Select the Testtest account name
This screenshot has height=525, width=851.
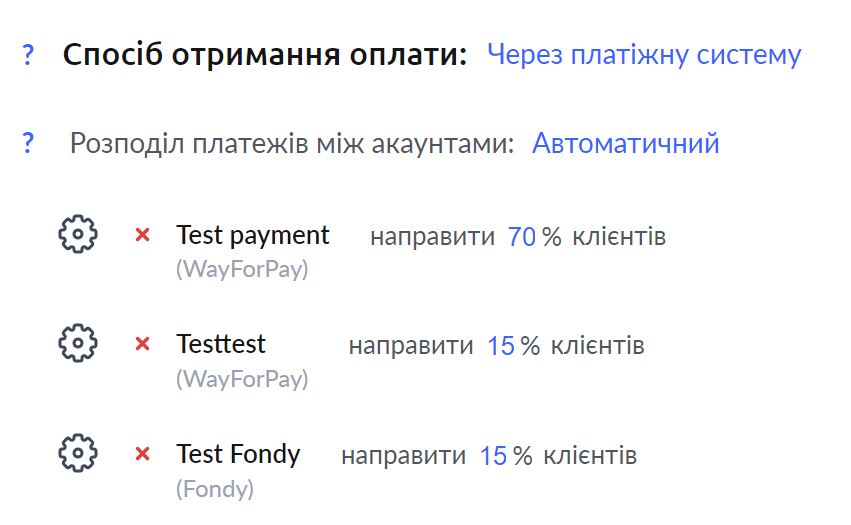(221, 344)
